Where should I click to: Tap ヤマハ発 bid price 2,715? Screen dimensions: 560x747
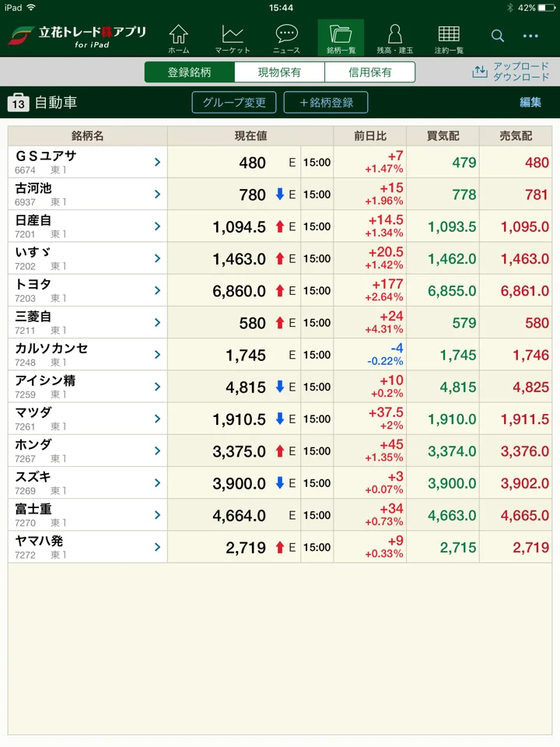(458, 547)
